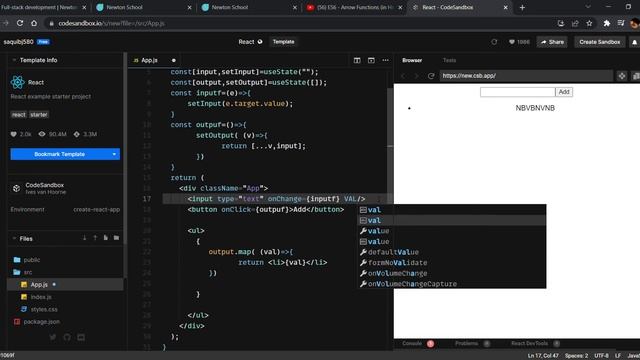The image size is (640, 360).
Task: Click the preview URL bar
Action: coord(526,76)
